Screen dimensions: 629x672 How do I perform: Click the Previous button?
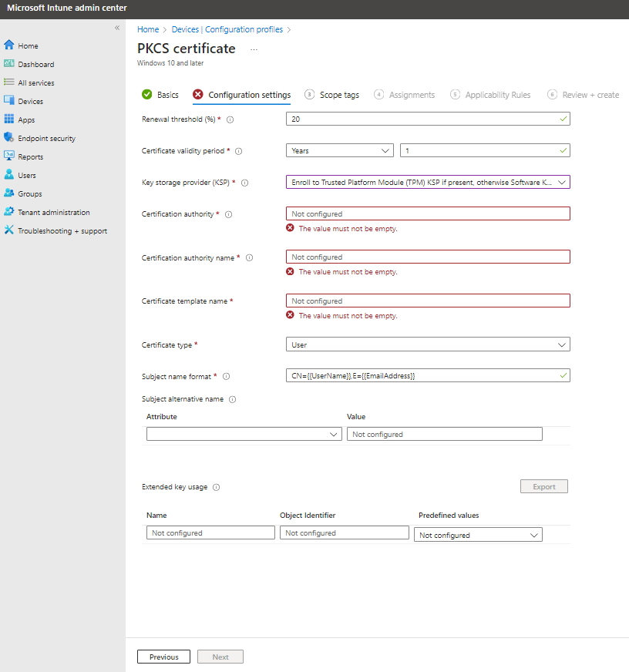tap(163, 657)
